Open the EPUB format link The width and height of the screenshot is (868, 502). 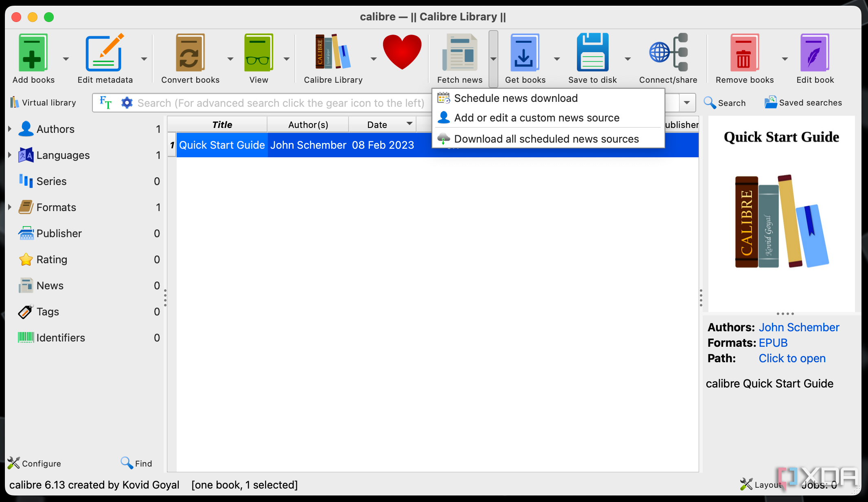coord(773,343)
